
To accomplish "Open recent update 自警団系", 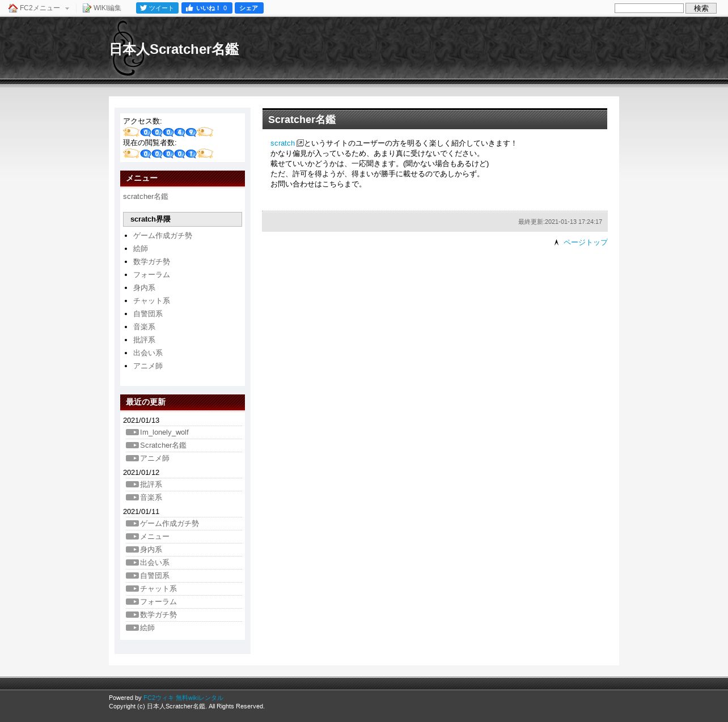I will pos(155,576).
